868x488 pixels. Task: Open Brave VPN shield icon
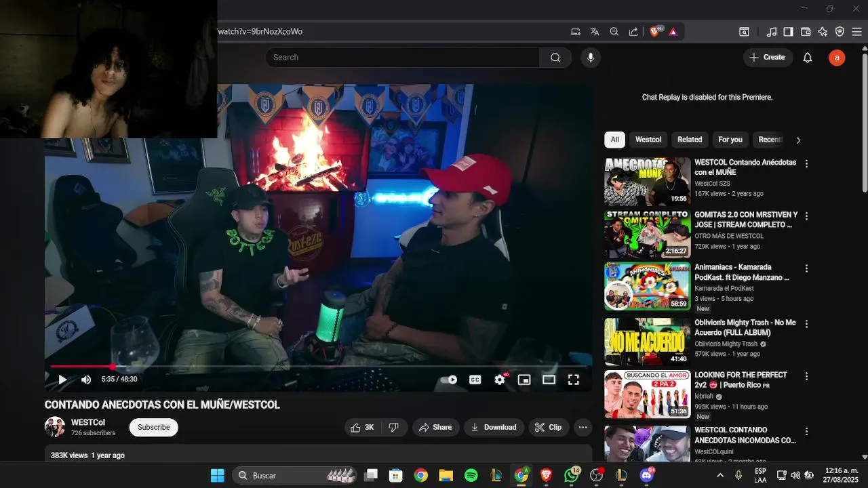tap(840, 31)
